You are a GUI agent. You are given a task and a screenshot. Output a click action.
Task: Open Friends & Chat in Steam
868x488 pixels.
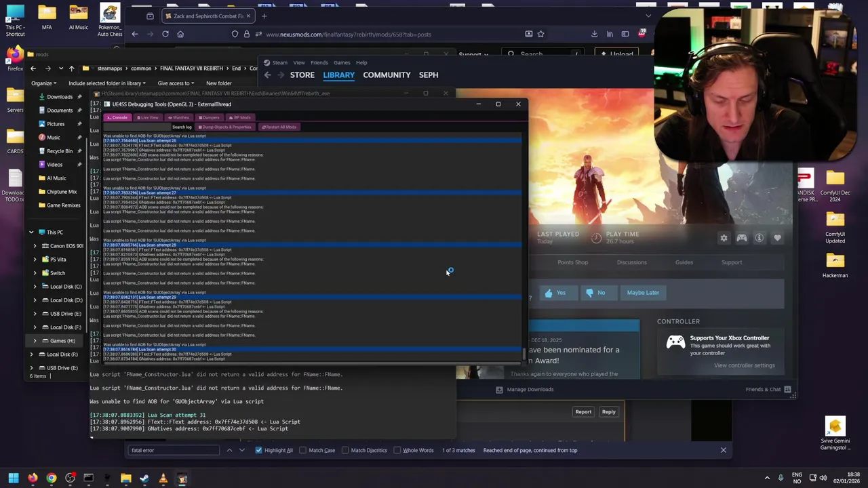click(768, 390)
